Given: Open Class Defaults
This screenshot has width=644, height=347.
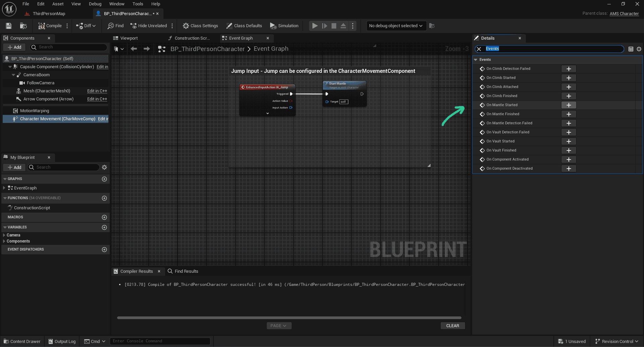Looking at the screenshot, I should tap(244, 26).
